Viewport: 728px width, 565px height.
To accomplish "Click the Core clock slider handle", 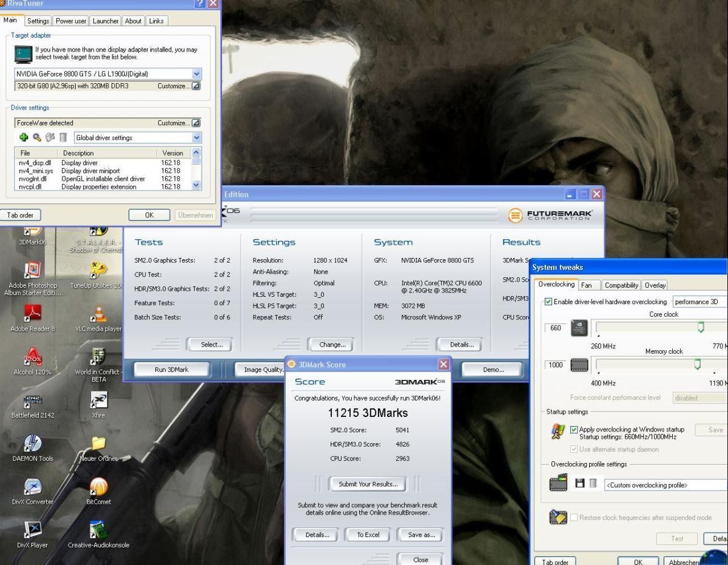I will pyautogui.click(x=701, y=327).
